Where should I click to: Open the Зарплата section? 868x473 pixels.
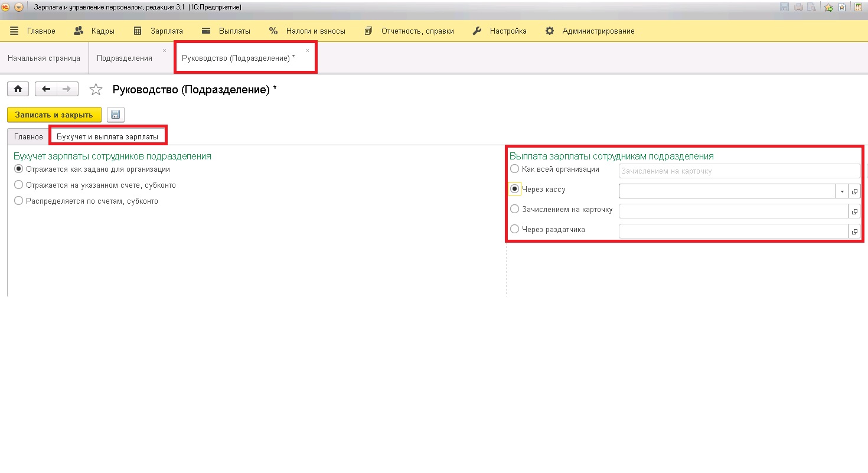pos(158,31)
